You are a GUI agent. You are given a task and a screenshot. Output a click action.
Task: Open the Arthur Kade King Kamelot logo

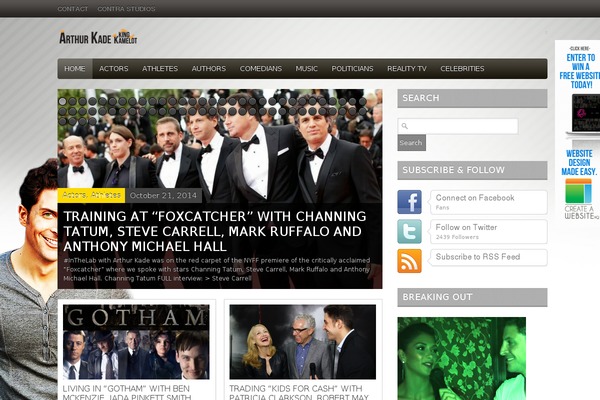(x=98, y=38)
